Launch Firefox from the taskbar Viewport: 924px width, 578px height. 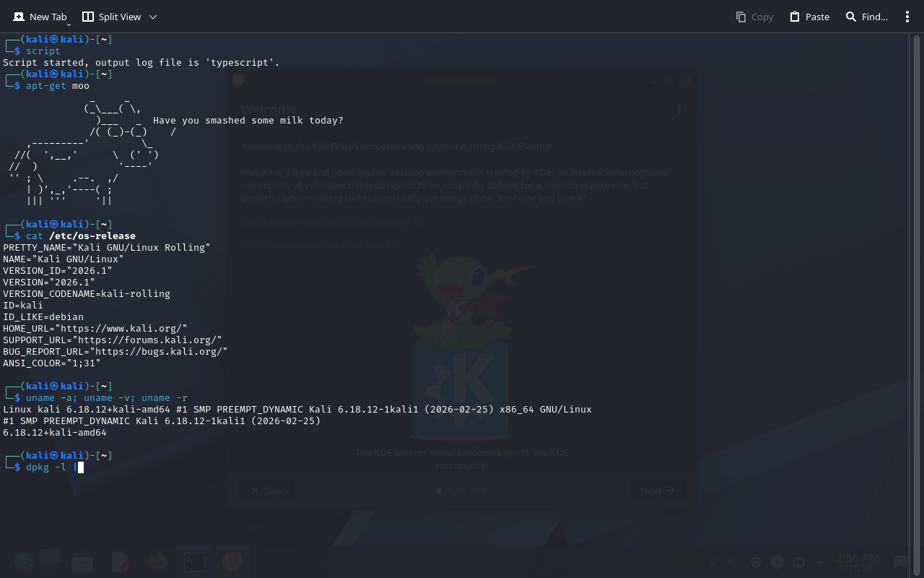point(157,561)
